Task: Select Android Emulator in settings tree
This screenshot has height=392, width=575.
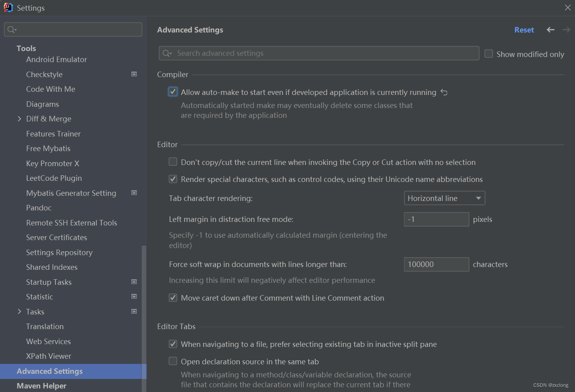Action: 57,59
